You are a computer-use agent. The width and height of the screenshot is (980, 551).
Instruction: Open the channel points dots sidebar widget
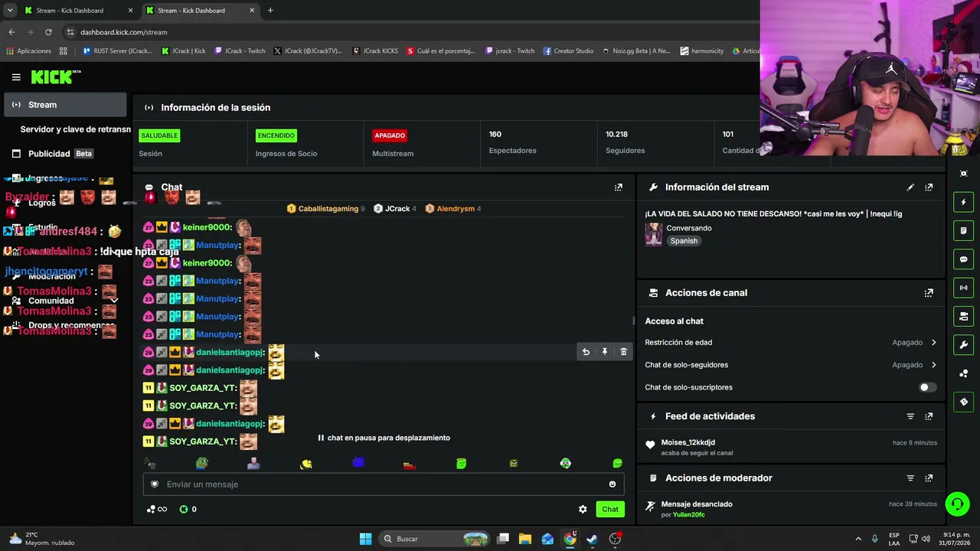[964, 373]
